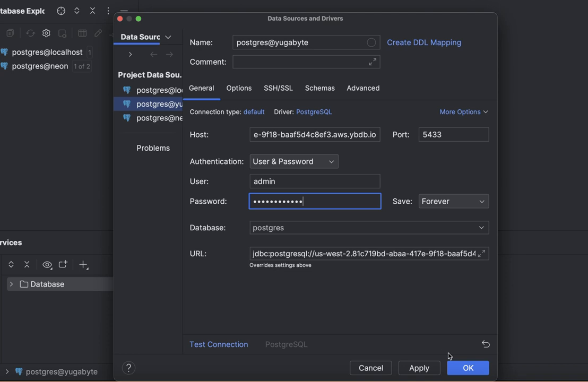Click the table view icon in Database Explorer

coord(82,33)
